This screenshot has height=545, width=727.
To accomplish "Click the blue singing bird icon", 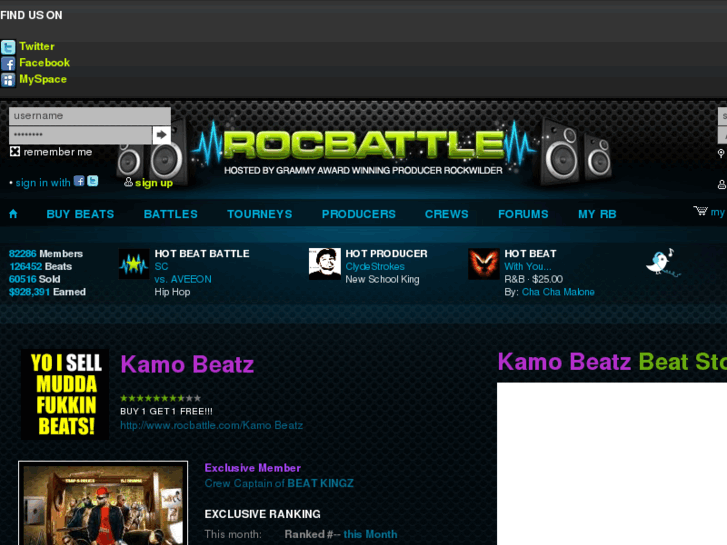I will point(663,263).
